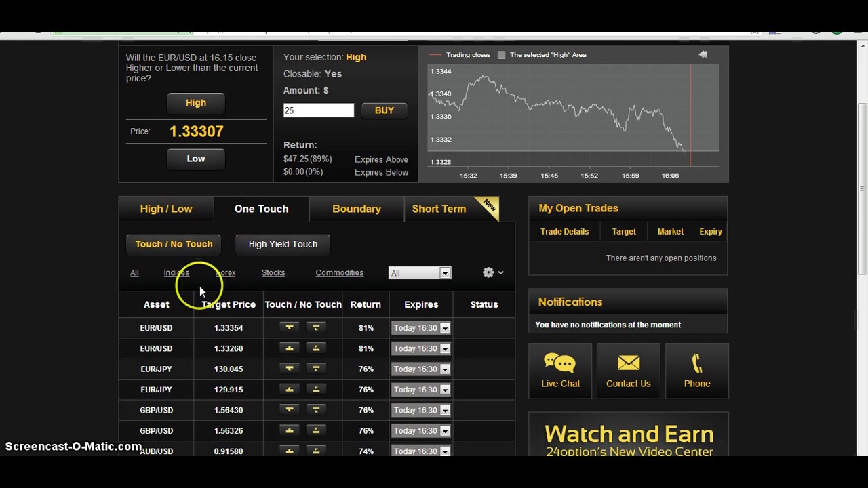
Task: Click Touch icon for GBP/USD 1.56430
Action: 290,410
